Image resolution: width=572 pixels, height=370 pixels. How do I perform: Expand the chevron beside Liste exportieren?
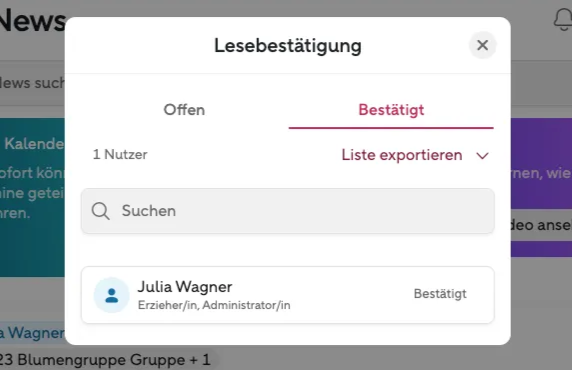482,156
